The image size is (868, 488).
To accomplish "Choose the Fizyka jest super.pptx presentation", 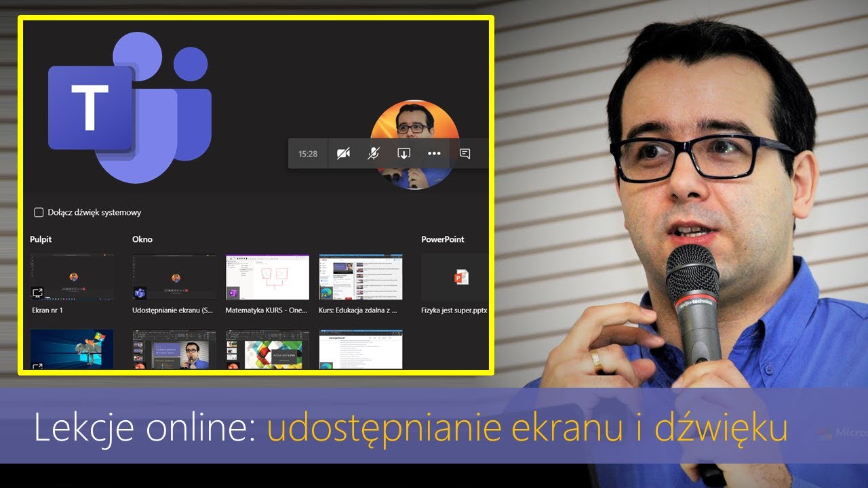I will coord(454,277).
